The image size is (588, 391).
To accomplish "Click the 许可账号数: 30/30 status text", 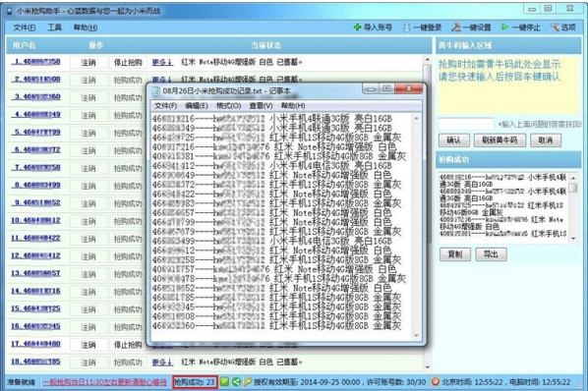I will click(x=396, y=382).
